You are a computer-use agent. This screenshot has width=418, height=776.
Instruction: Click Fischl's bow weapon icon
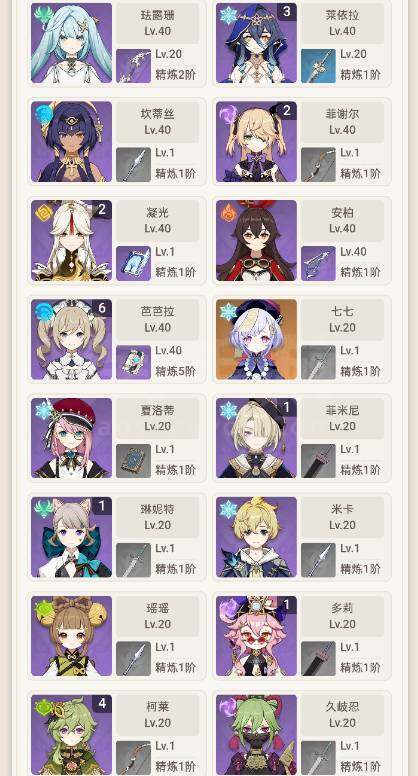pyautogui.click(x=318, y=165)
